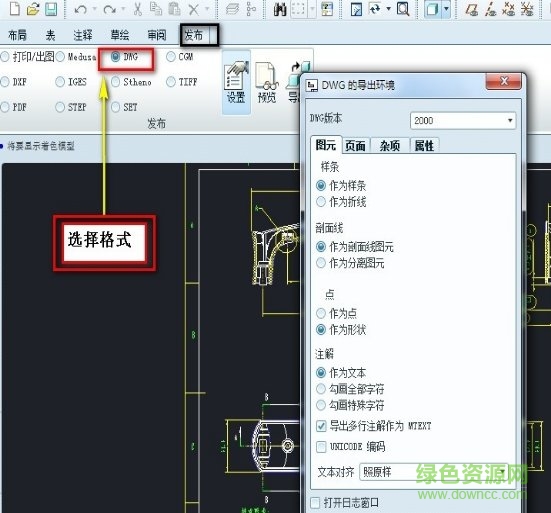Open dropdown arrow next to Delete
The image size is (551, 513).
tap(207, 8)
